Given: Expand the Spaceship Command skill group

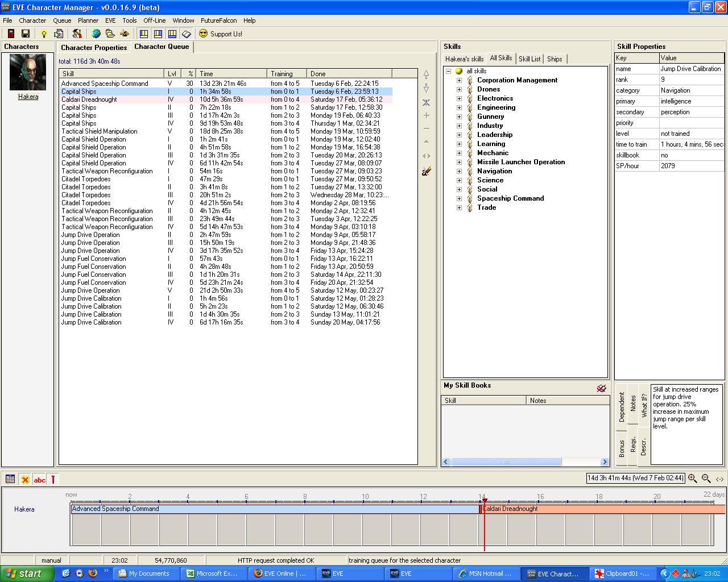Looking at the screenshot, I should tap(459, 198).
